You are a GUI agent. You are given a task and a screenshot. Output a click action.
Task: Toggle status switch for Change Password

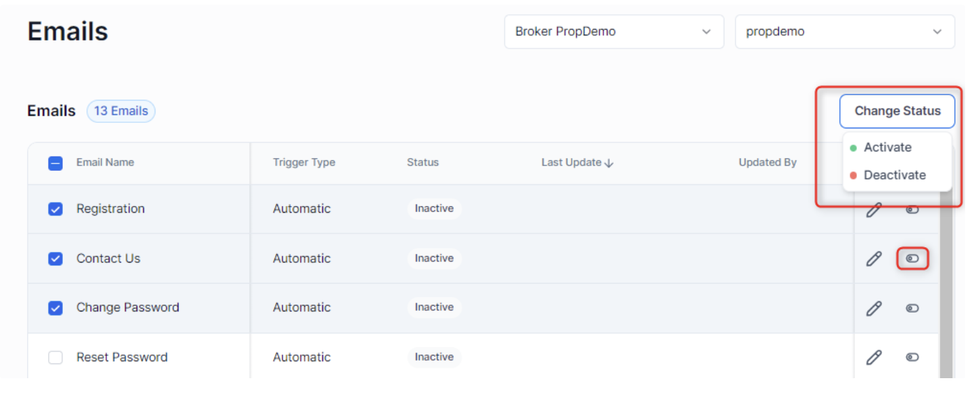[x=912, y=309]
